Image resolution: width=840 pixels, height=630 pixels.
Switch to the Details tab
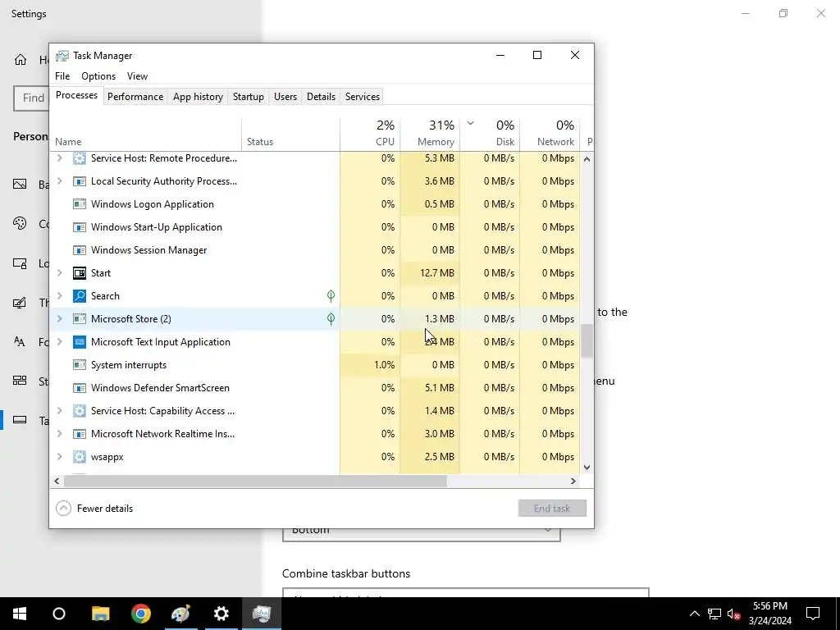[321, 97]
